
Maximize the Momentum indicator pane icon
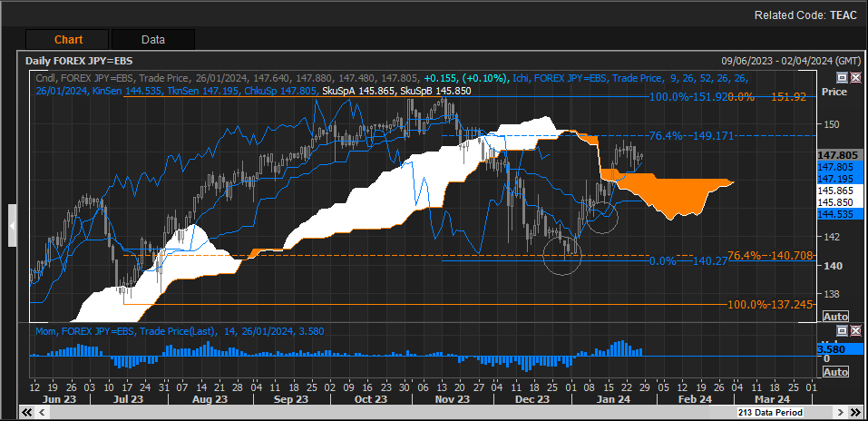coord(841,332)
